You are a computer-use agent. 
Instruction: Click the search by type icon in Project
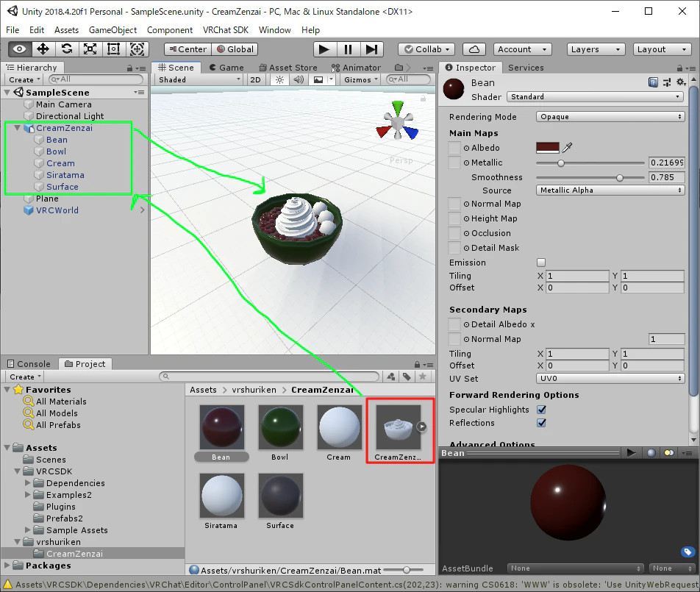click(391, 377)
